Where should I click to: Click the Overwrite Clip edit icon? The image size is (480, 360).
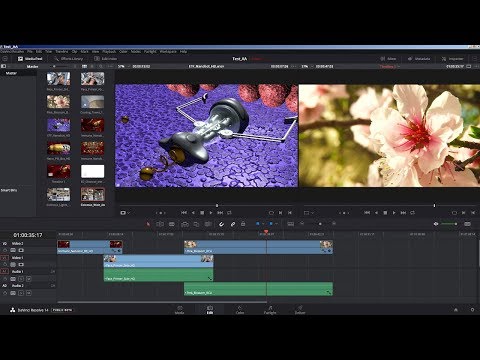point(196,224)
